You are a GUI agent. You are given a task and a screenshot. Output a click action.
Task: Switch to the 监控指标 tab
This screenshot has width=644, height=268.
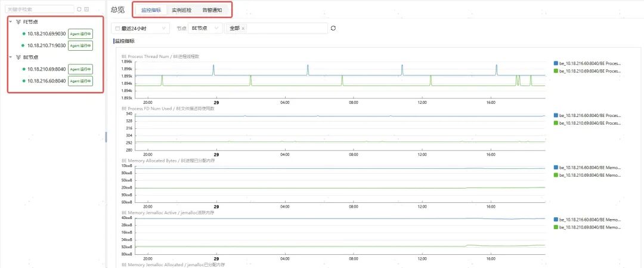pyautogui.click(x=151, y=10)
